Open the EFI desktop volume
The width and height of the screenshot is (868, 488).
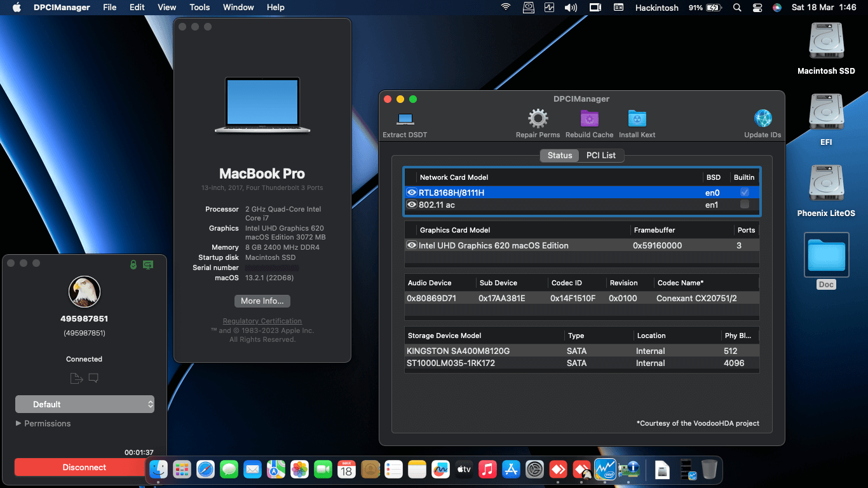coord(826,113)
